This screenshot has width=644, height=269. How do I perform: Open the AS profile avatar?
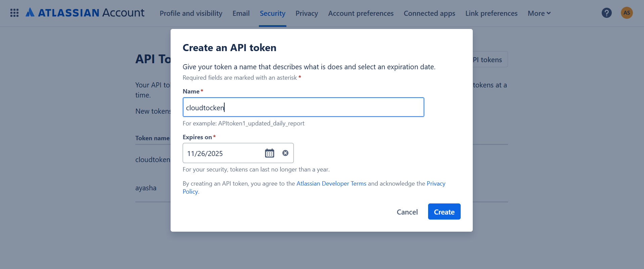click(627, 13)
